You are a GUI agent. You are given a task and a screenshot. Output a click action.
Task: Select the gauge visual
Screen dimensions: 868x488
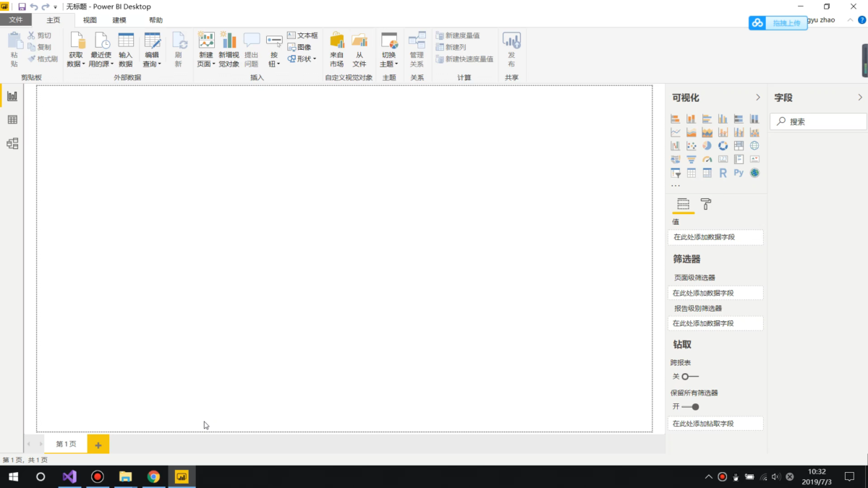point(707,159)
